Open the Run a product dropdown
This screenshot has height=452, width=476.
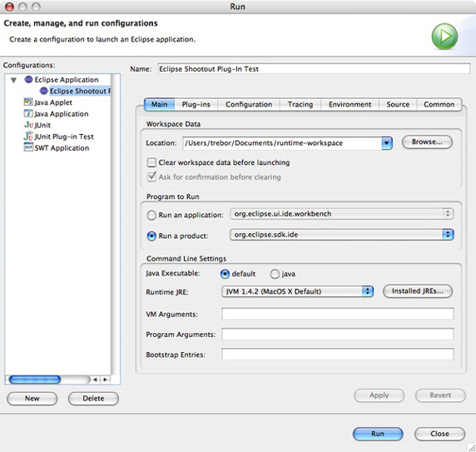pyautogui.click(x=342, y=235)
